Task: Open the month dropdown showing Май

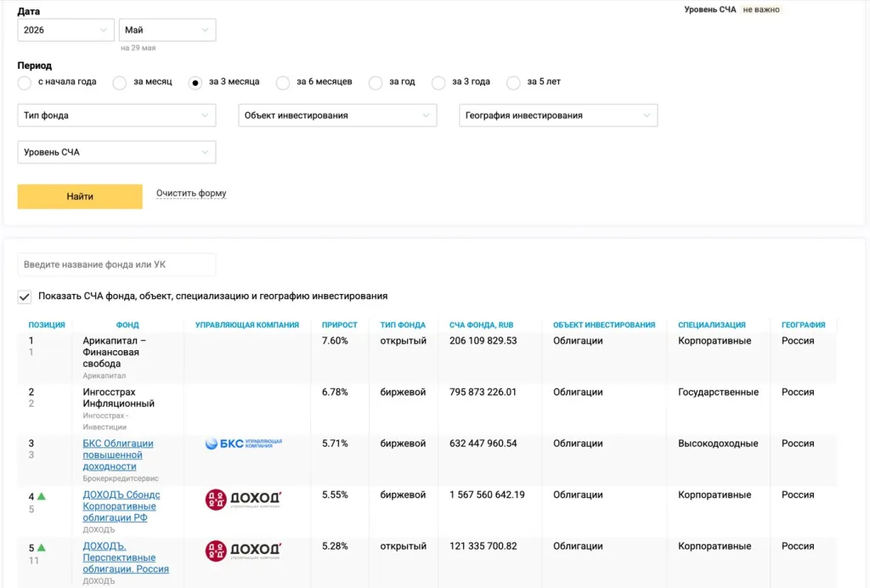Action: click(167, 30)
